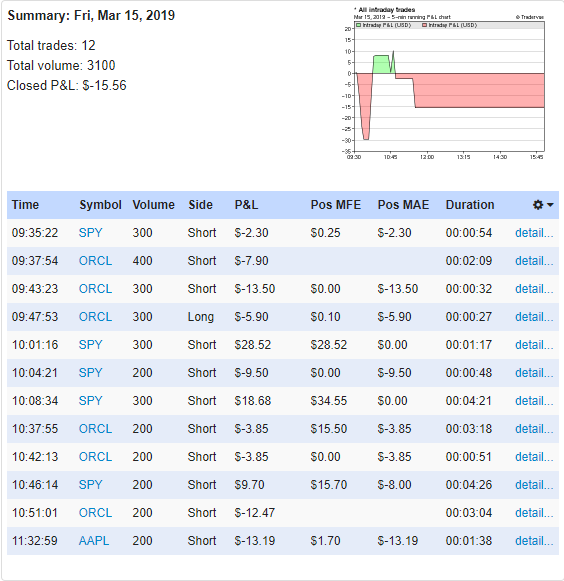Open SPY symbol link for 10:04:21 trade

click(90, 373)
